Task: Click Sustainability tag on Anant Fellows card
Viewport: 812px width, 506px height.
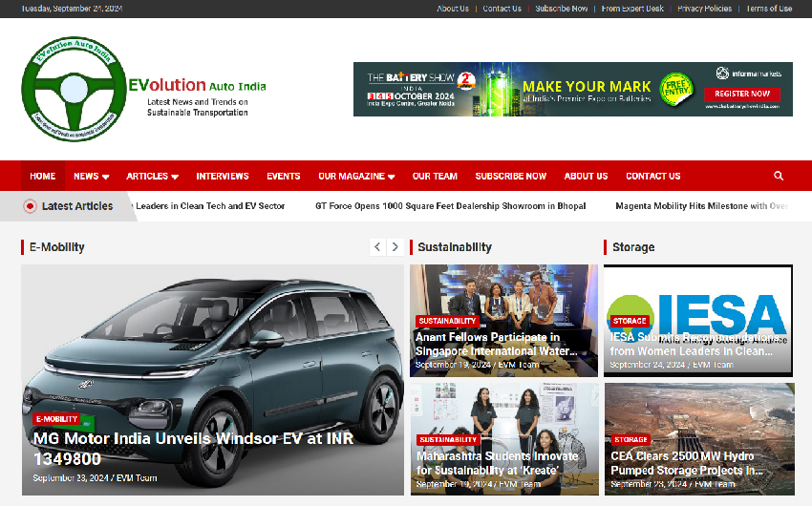Action: coord(447,321)
